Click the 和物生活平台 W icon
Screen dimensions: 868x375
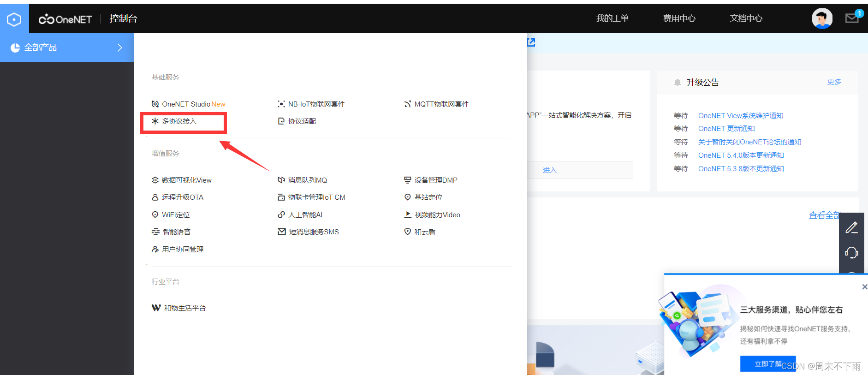click(156, 308)
